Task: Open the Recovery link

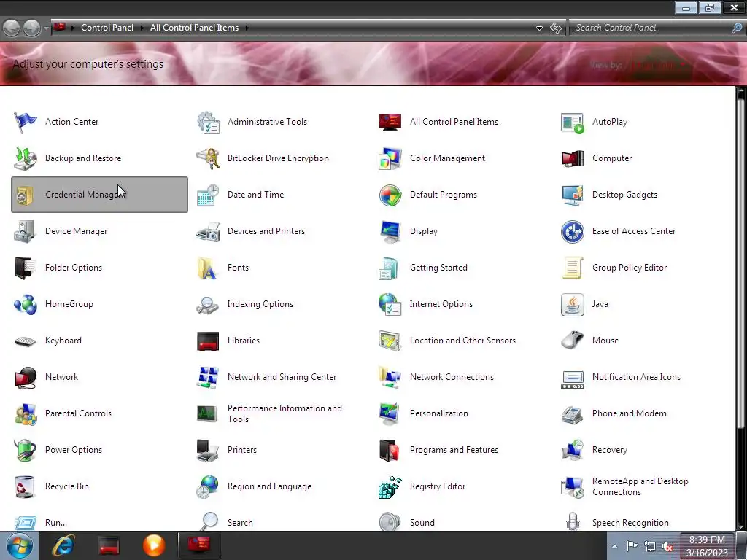Action: click(609, 450)
